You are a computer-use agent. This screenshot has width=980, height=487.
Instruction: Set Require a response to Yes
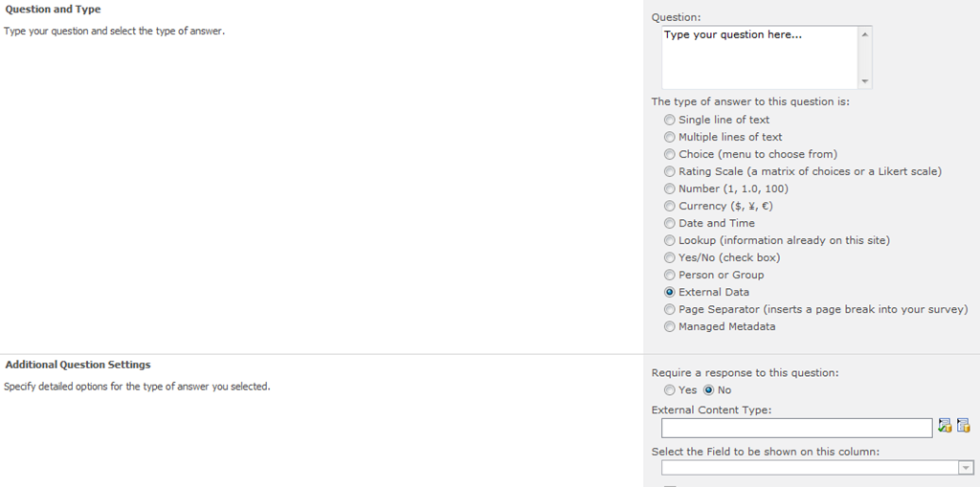[x=670, y=390]
